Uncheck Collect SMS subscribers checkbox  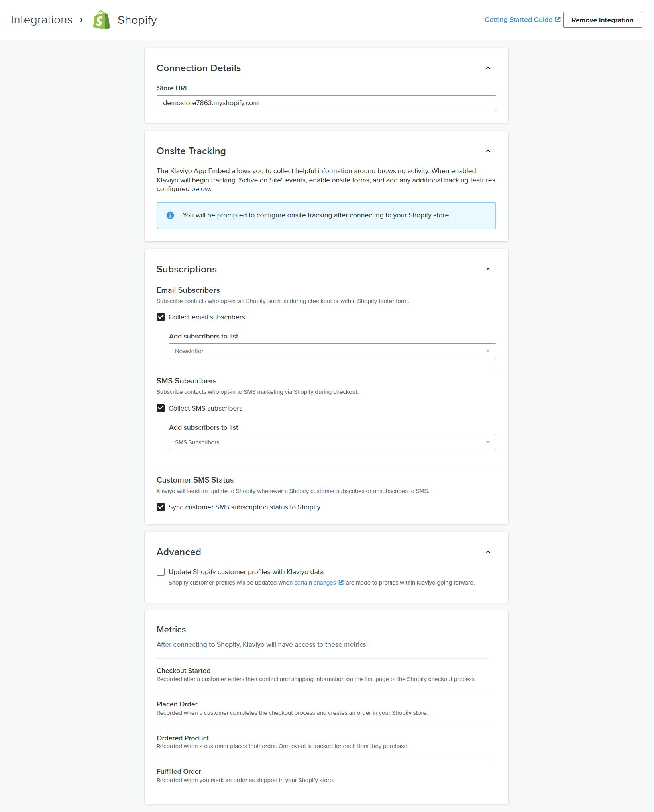(x=161, y=408)
